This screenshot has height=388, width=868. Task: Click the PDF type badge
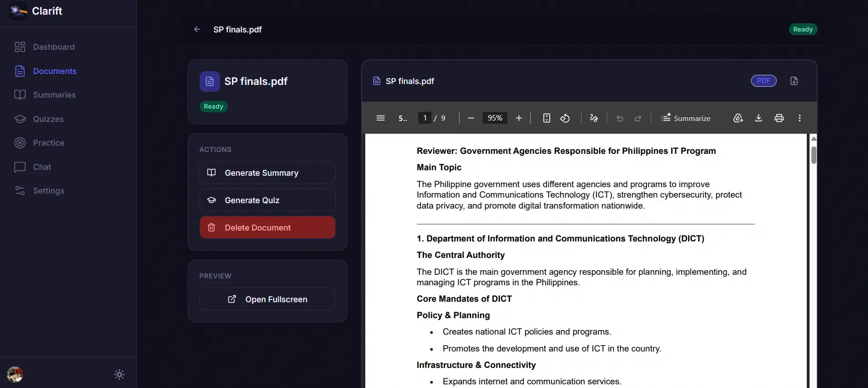(763, 81)
